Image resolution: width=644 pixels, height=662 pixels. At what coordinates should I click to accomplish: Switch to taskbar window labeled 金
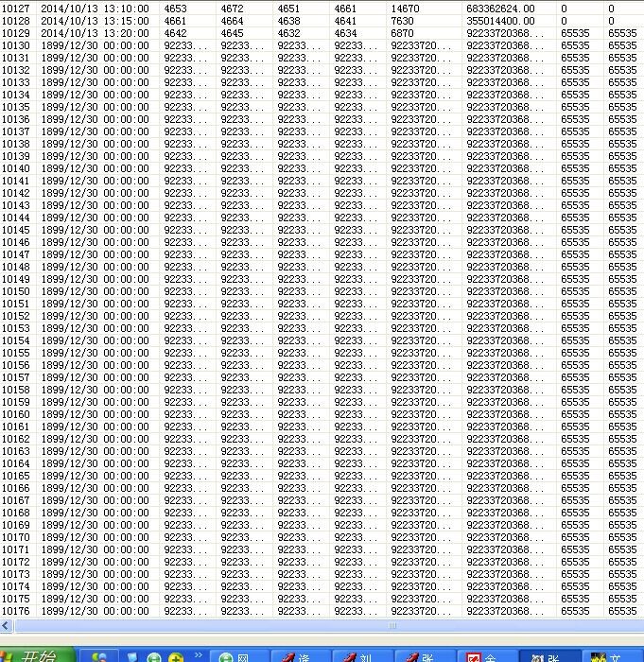pos(488,656)
